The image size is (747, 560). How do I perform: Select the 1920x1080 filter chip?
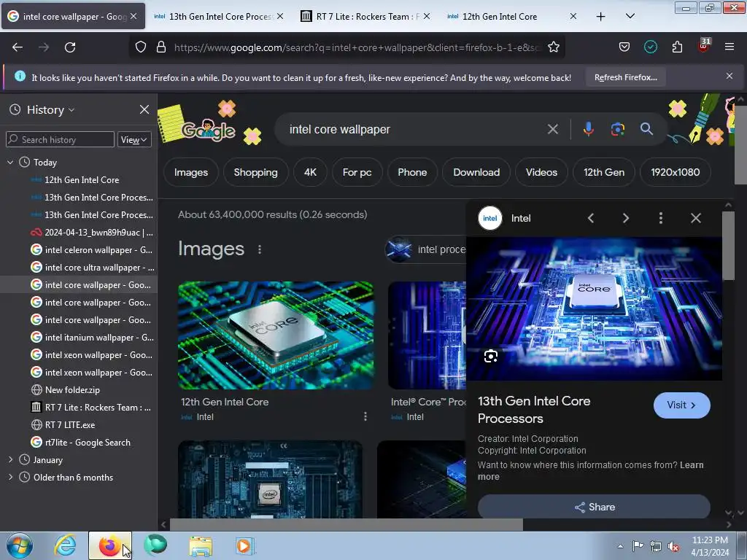click(675, 172)
